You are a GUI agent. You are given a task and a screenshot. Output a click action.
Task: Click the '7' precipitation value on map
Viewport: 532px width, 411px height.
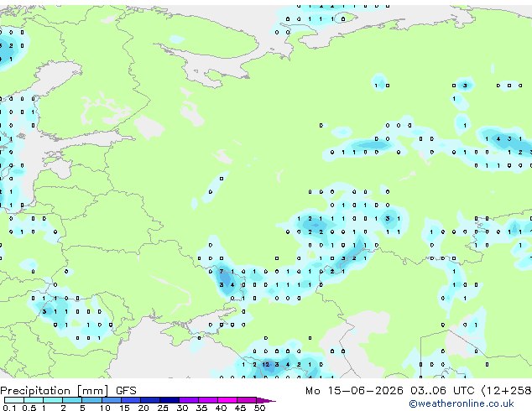coord(222,271)
